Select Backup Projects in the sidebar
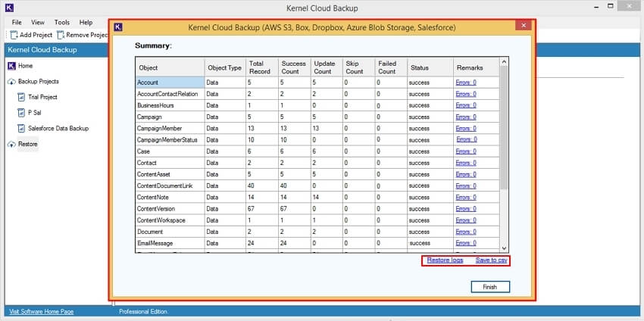The width and height of the screenshot is (644, 321). coord(39,81)
